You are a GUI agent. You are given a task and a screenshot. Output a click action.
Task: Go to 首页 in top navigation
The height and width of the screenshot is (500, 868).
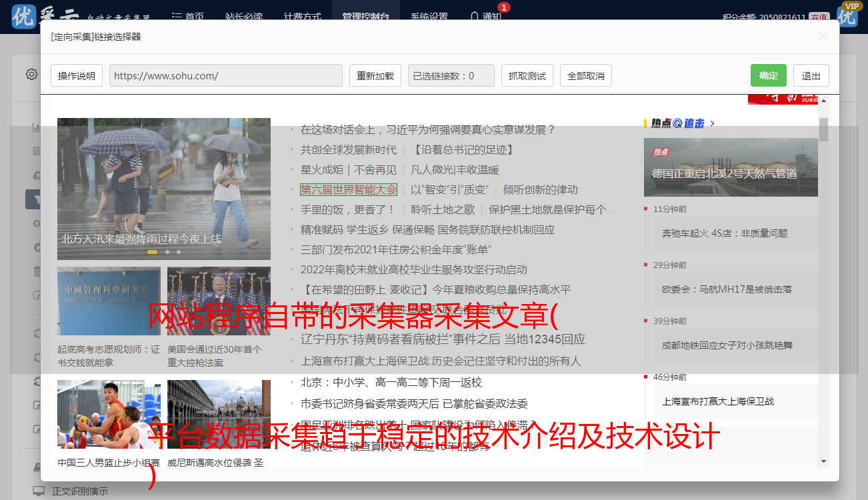(x=188, y=17)
